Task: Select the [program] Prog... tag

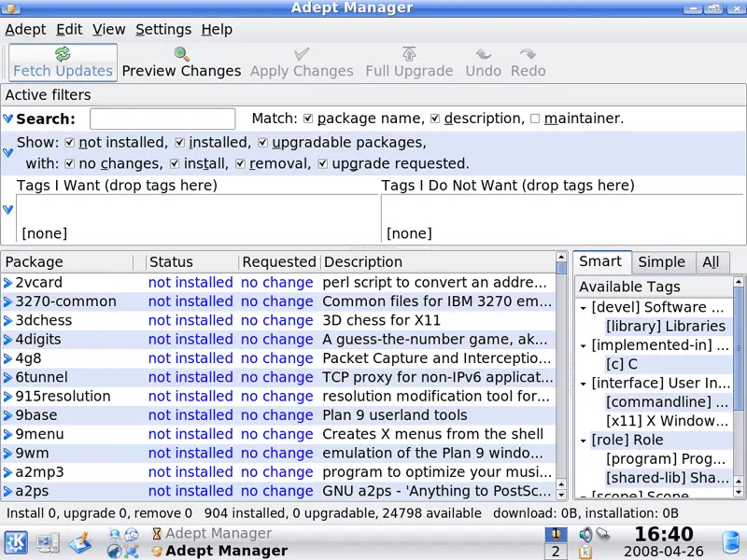Action: click(x=666, y=459)
